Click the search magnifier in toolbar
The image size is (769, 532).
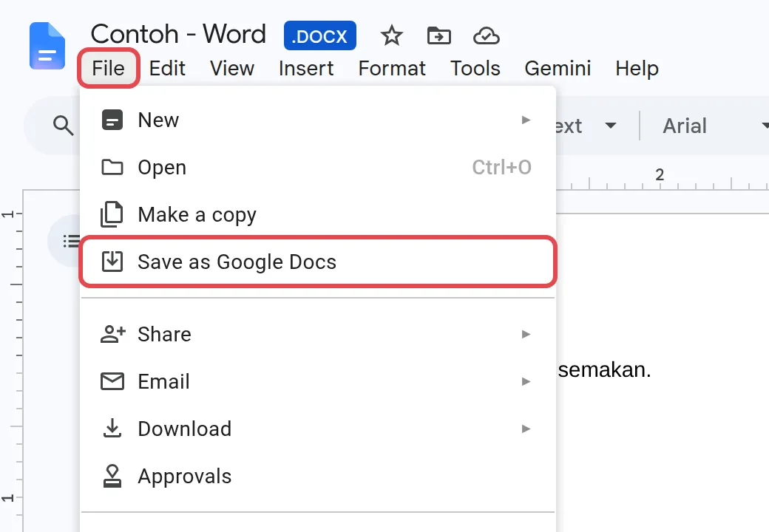[x=63, y=126]
